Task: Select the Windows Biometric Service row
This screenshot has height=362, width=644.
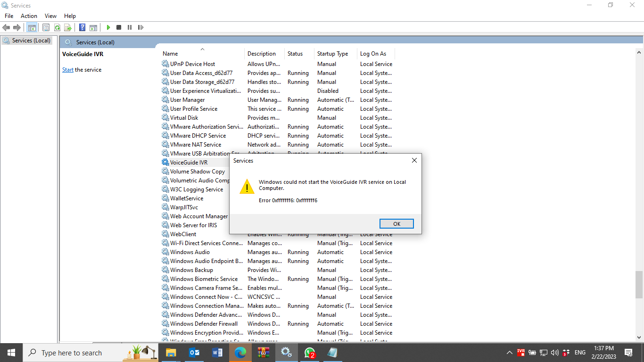Action: point(278,279)
